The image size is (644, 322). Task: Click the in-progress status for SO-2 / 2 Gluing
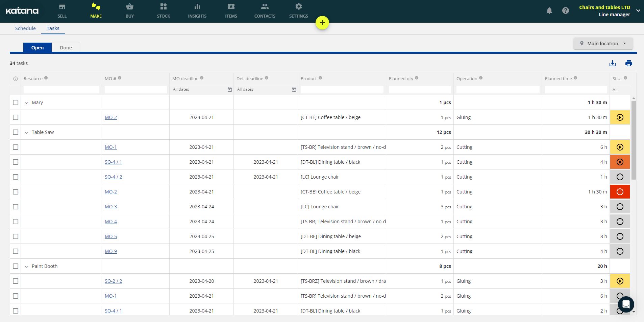pos(620,281)
